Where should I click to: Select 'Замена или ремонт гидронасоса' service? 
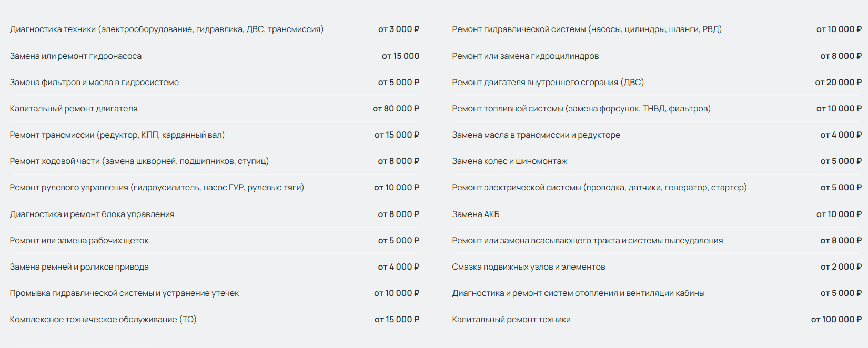pyautogui.click(x=76, y=56)
